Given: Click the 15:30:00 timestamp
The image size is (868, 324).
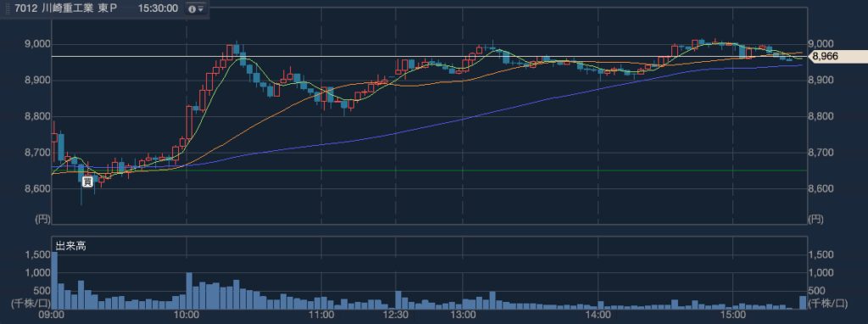Looking at the screenshot, I should 158,8.
